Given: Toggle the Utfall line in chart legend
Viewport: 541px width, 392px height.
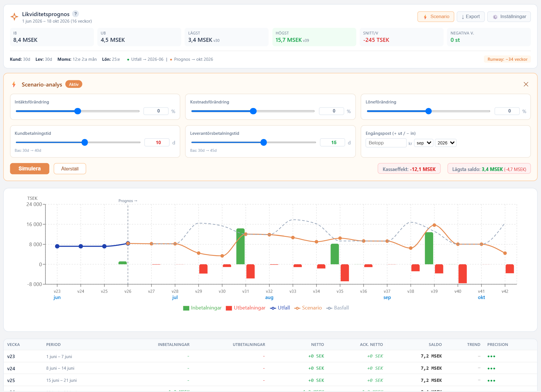Looking at the screenshot, I should click(x=280, y=308).
